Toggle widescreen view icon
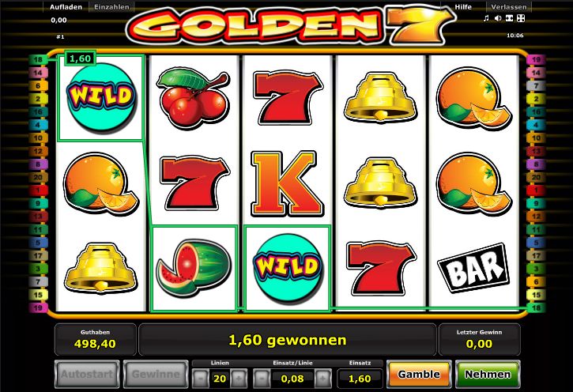573x392 pixels. (509, 18)
